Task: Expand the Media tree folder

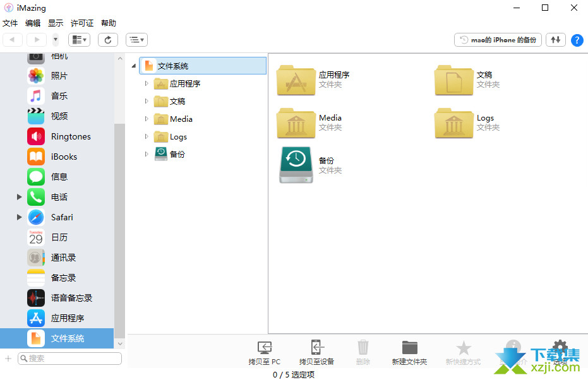Action: 147,119
